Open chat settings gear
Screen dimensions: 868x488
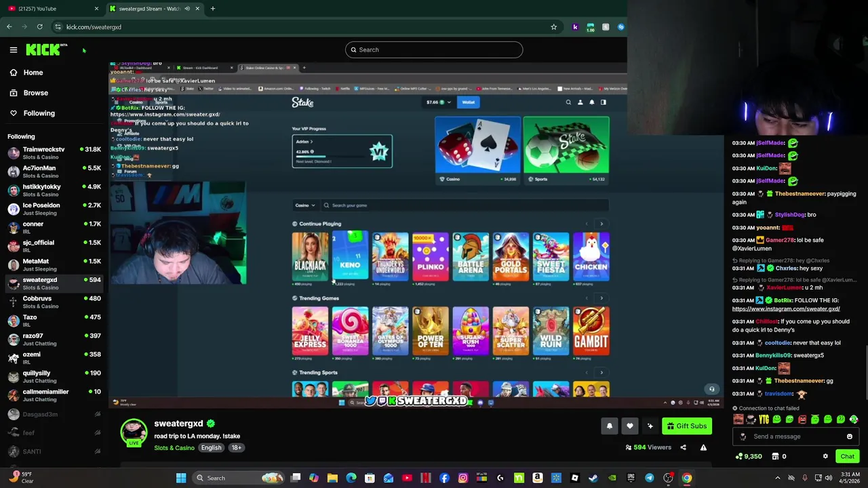coord(825,456)
